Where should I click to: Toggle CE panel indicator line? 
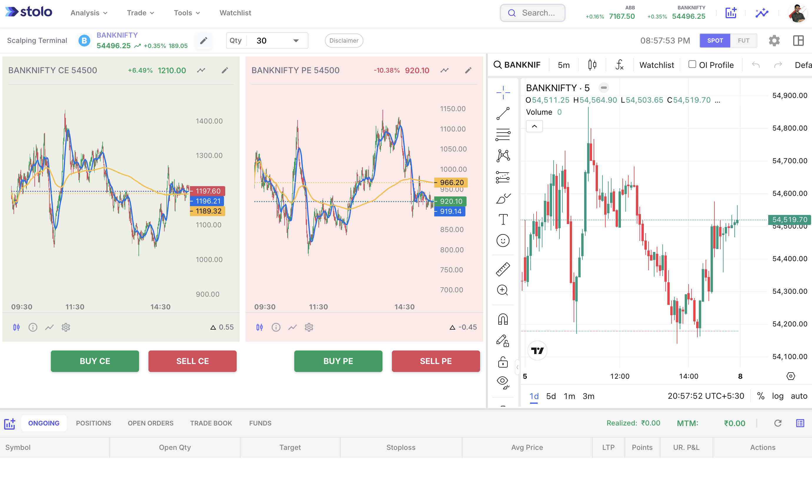pyautogui.click(x=49, y=327)
